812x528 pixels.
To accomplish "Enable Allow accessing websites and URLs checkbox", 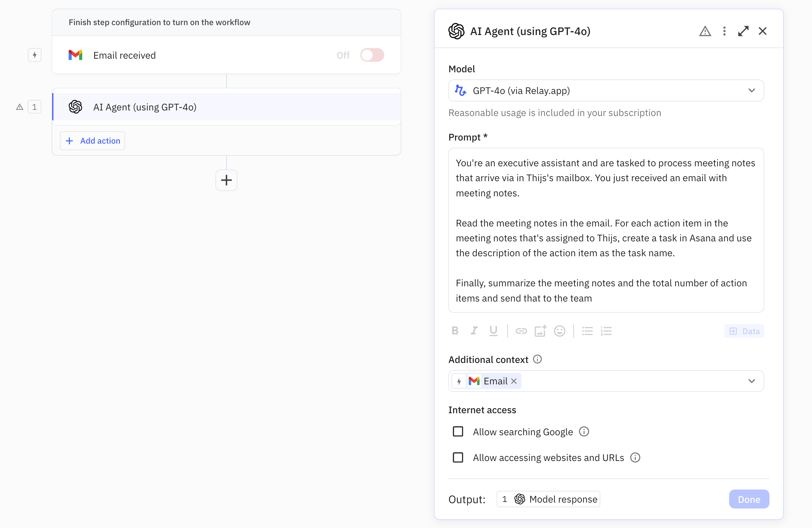I will [x=458, y=457].
